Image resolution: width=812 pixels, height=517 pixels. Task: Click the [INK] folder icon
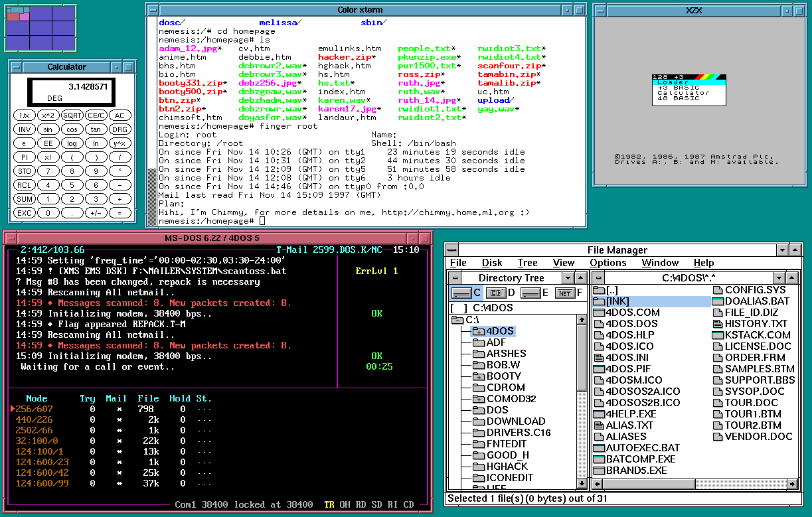[598, 301]
